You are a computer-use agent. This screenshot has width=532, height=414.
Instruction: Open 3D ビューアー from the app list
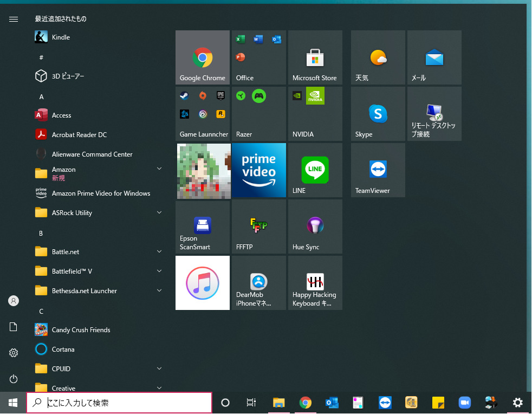pyautogui.click(x=99, y=76)
